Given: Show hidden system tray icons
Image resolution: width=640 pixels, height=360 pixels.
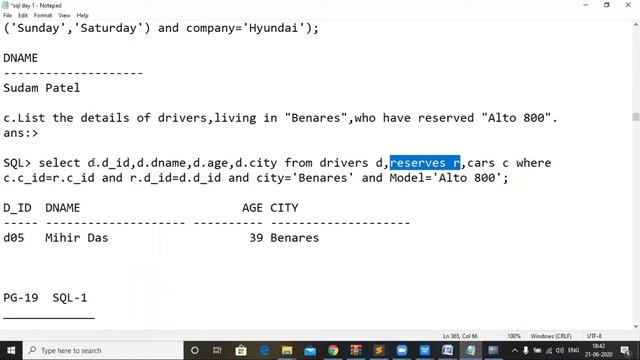Looking at the screenshot, I should tap(515, 350).
